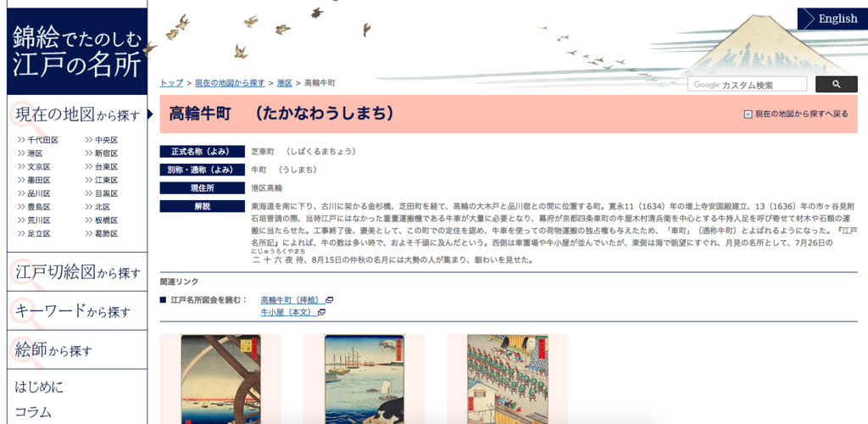Click the 正式名称（よみ） label
The height and width of the screenshot is (424, 868).
tap(202, 151)
